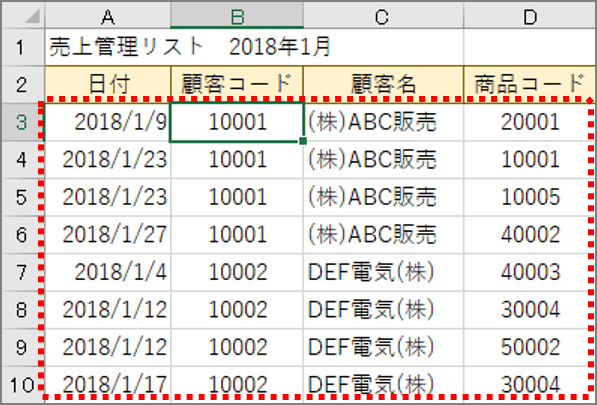Screen dimensions: 597x405
Task: Select row 3 header
Action: coord(23,122)
